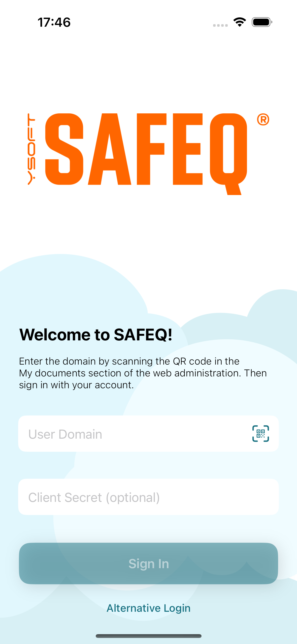This screenshot has height=644, width=297.
Task: Open the Alternative Login link
Action: [x=148, y=608]
